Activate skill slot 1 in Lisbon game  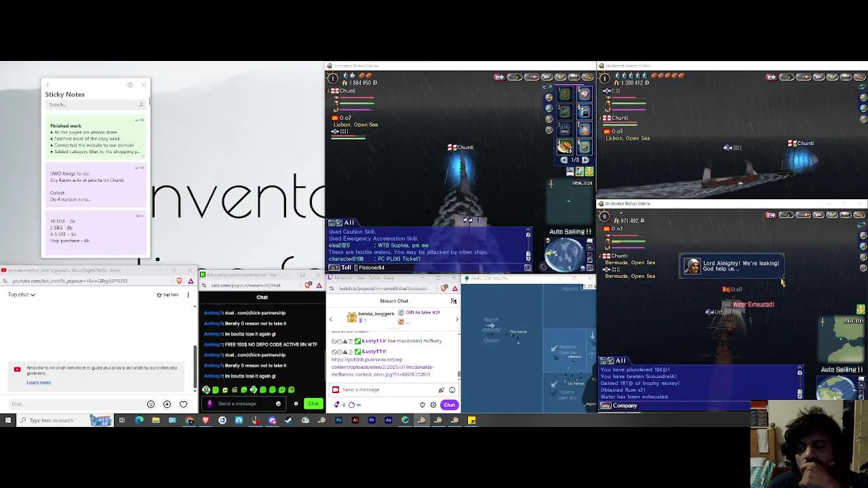[565, 94]
